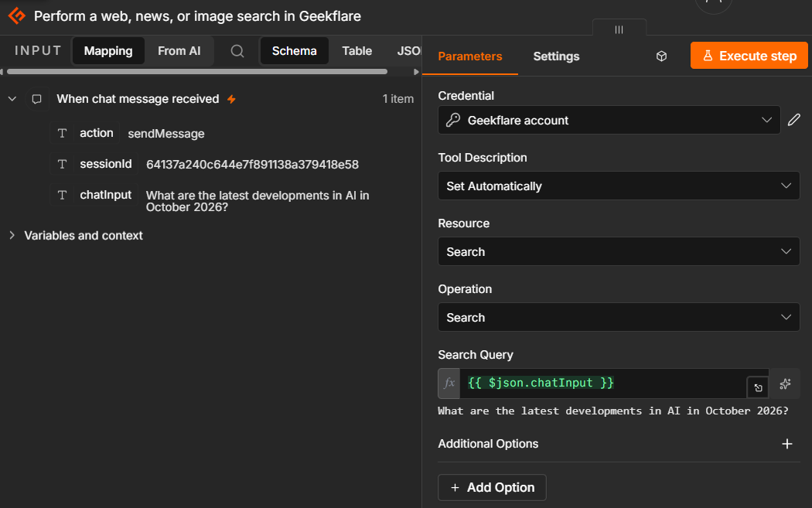This screenshot has height=508, width=812.
Task: Click the right scroll arrow of input panel
Action: click(416, 72)
